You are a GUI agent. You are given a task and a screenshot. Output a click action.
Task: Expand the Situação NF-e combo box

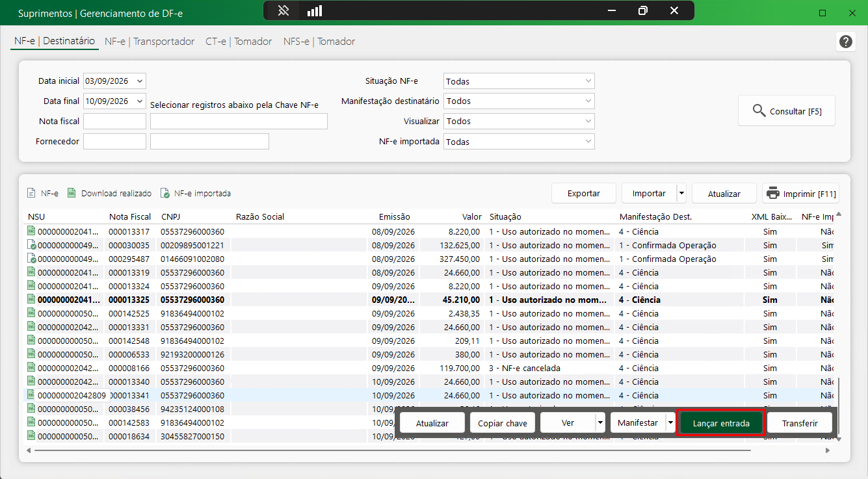(x=588, y=81)
